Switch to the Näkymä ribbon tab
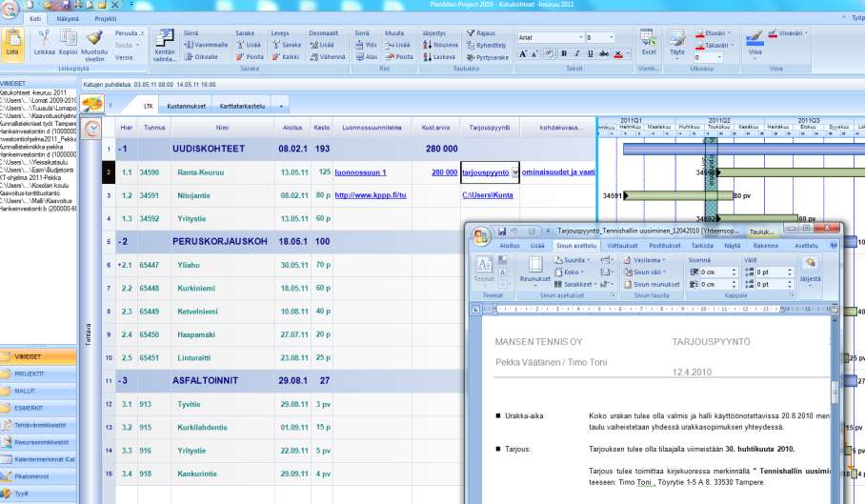The width and height of the screenshot is (865, 504). 68,19
